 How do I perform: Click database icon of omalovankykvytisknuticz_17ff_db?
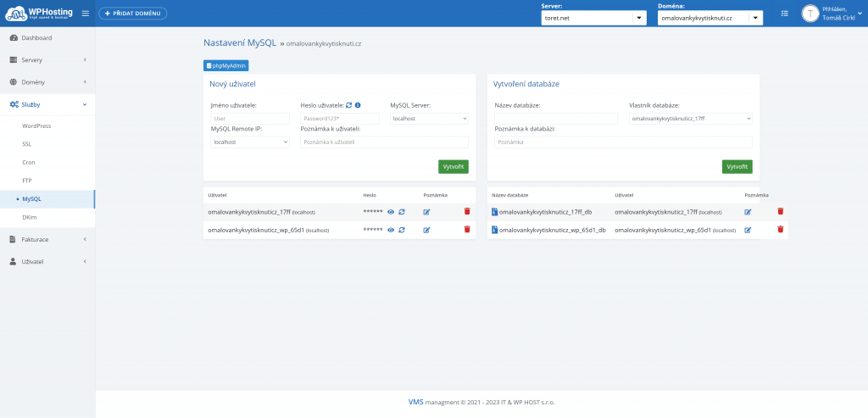coord(495,211)
